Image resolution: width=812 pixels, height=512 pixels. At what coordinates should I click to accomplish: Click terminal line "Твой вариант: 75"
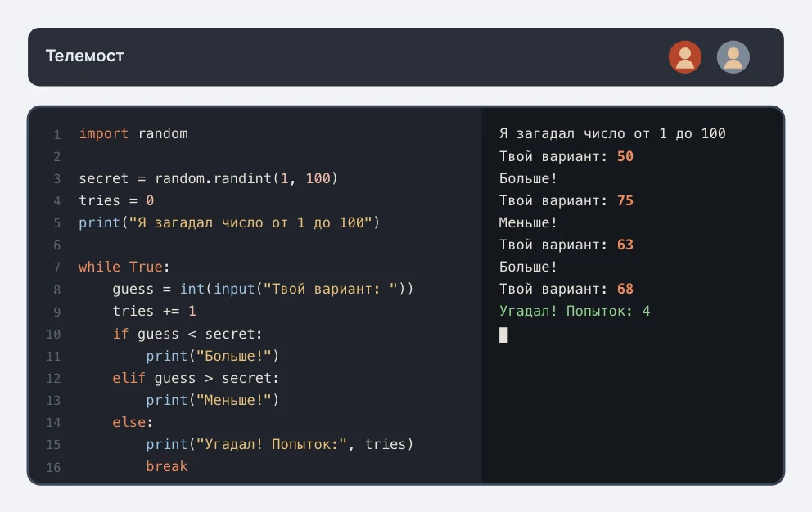566,200
